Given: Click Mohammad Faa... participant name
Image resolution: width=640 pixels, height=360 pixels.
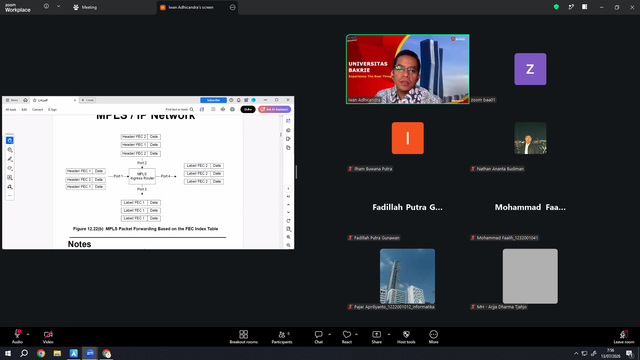Looking at the screenshot, I should pyautogui.click(x=530, y=207).
